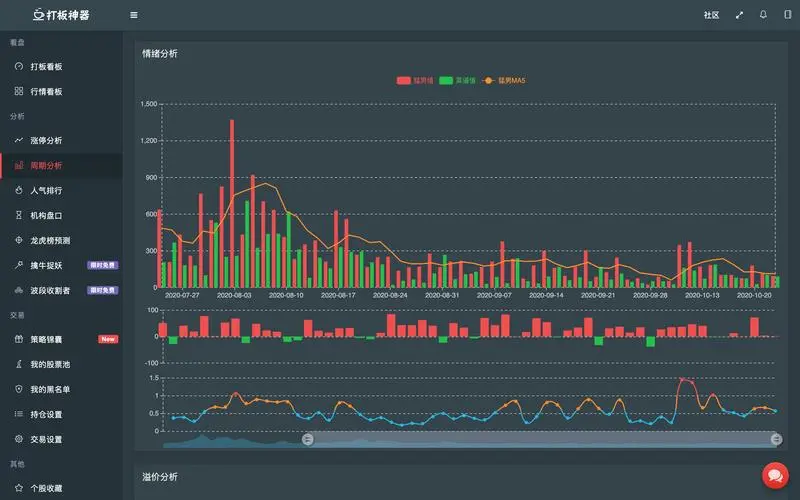Screen dimensions: 800x500
Task: Open 行情看板 in the sidebar
Action: [x=46, y=92]
